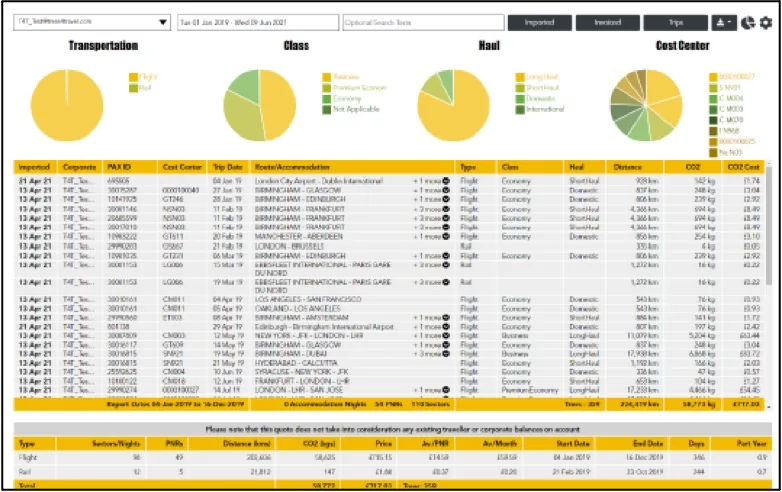Toggle Domestic in the Haul legend
This screenshot has height=492, width=782.
point(536,99)
